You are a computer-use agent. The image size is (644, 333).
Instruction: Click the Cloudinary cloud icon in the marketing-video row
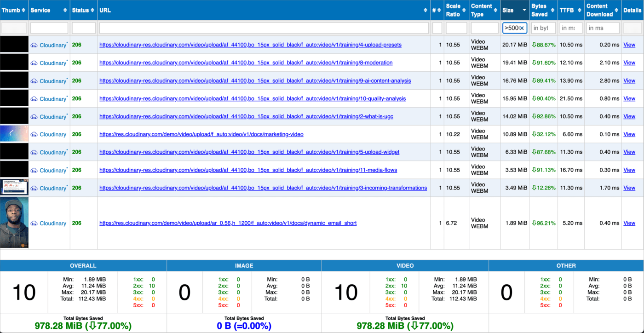pos(34,134)
